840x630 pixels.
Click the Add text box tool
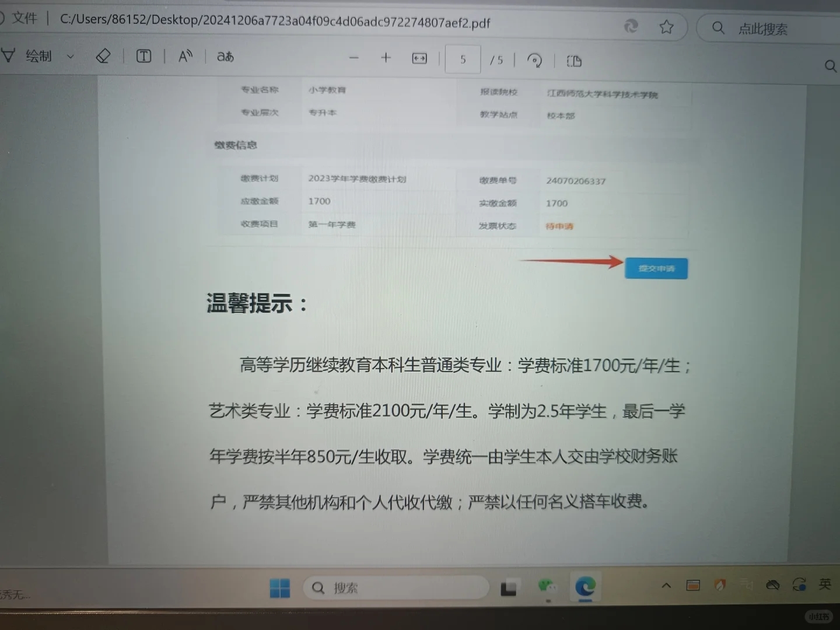click(x=143, y=56)
